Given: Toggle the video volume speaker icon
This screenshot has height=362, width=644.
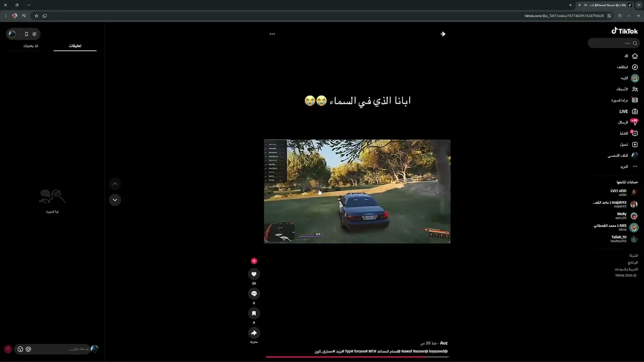Looking at the screenshot, I should (443, 34).
